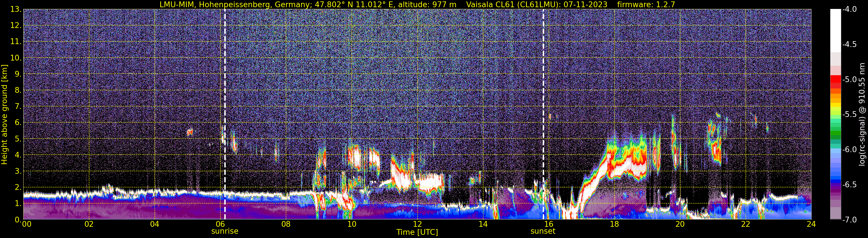This screenshot has width=868, height=238.
Task: Click the dashed sunrise marker line
Action: 225,114
